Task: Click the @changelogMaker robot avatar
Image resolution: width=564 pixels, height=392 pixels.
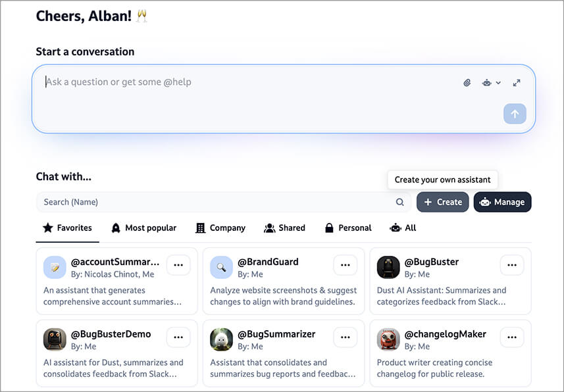Action: click(388, 339)
